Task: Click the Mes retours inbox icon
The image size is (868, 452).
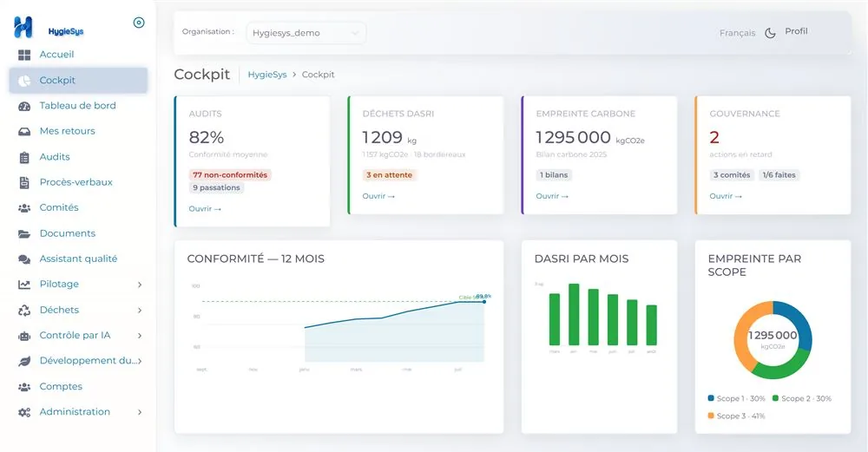Action: click(24, 132)
